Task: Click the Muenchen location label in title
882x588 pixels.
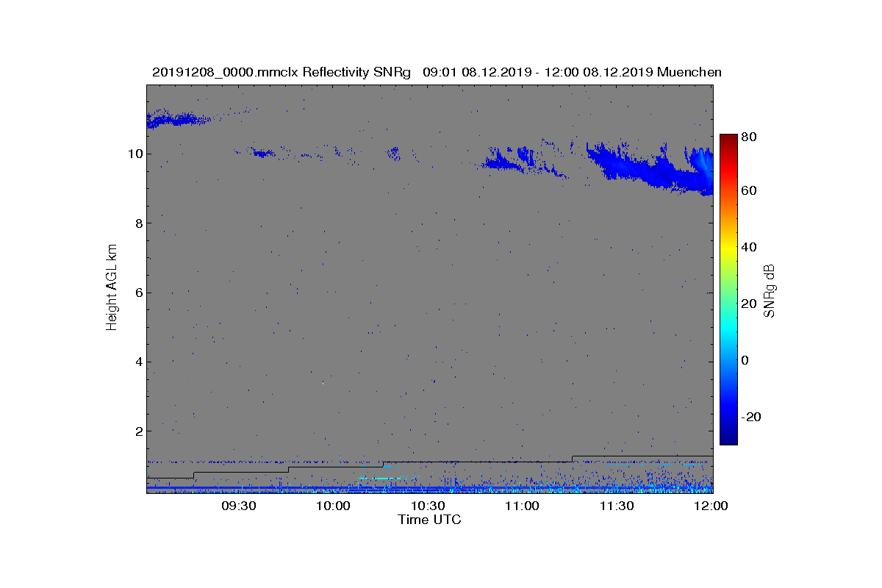Action: tap(689, 72)
